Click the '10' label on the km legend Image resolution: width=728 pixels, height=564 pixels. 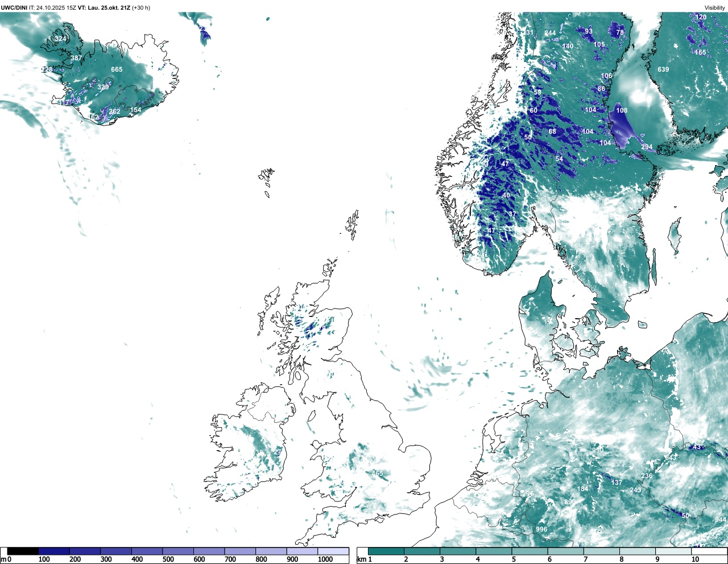coord(695,559)
